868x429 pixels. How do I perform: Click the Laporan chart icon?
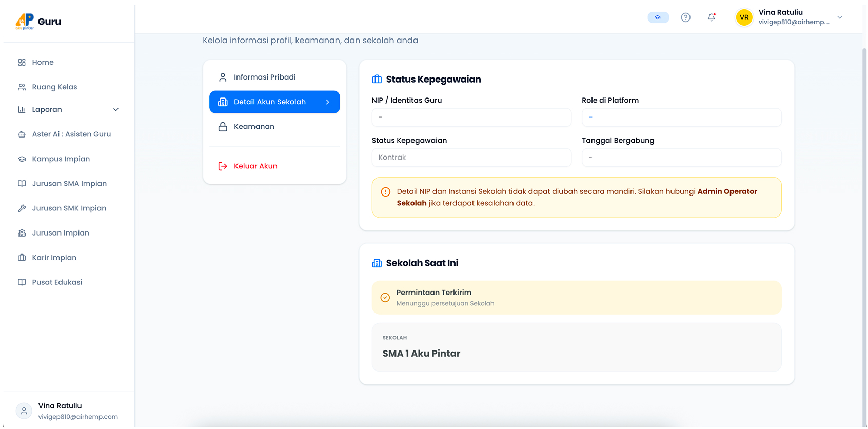(22, 110)
